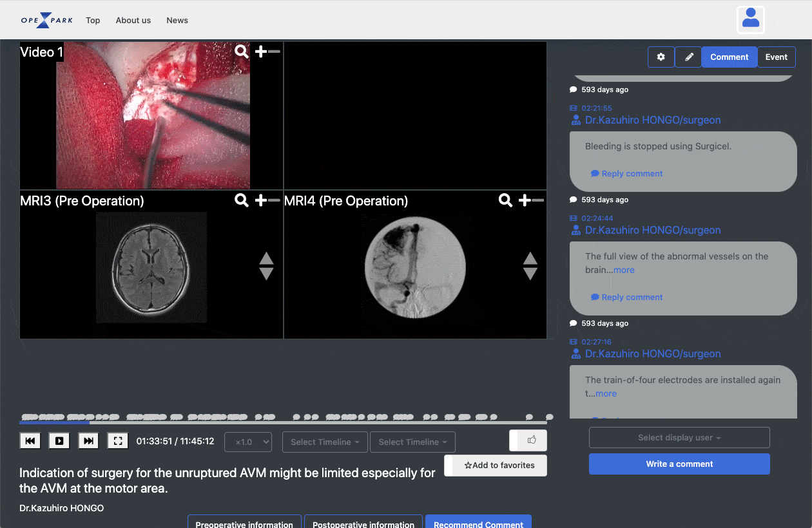The width and height of the screenshot is (812, 528).
Task: Jump to timestamp 02:24:44
Action: pyautogui.click(x=597, y=218)
